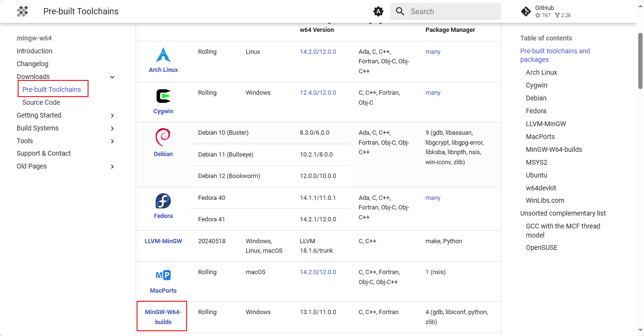Click the MacPorts logo image

click(x=163, y=275)
